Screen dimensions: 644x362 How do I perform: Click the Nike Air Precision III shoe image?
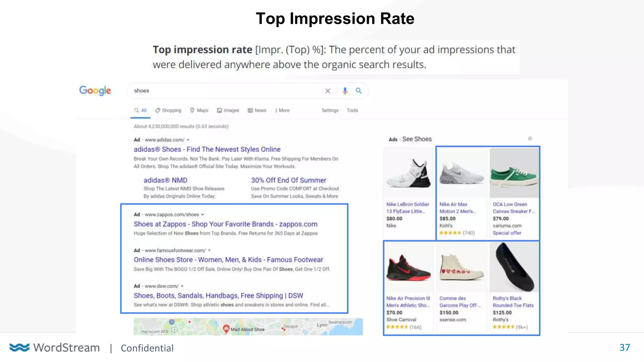point(408,267)
